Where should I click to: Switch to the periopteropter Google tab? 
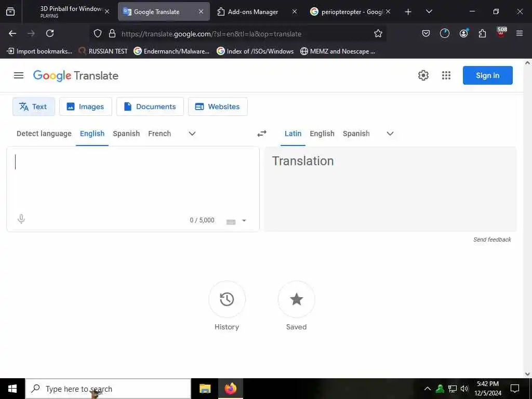tap(352, 12)
